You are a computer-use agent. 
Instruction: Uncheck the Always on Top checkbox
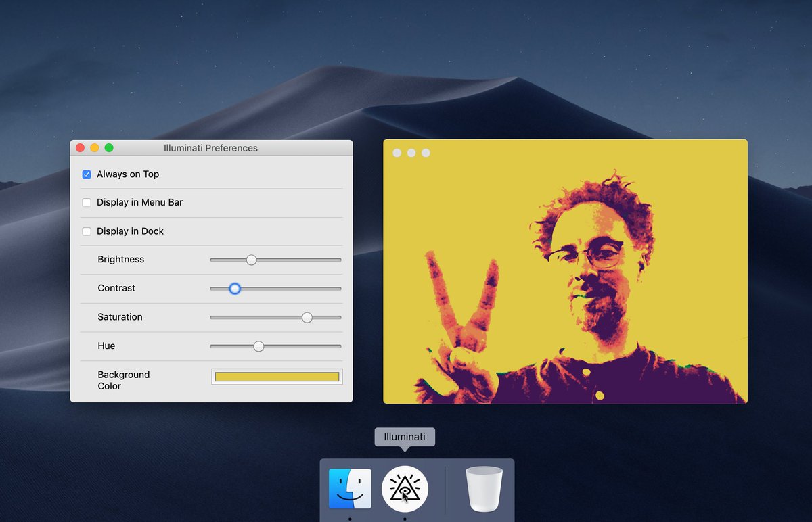point(87,174)
